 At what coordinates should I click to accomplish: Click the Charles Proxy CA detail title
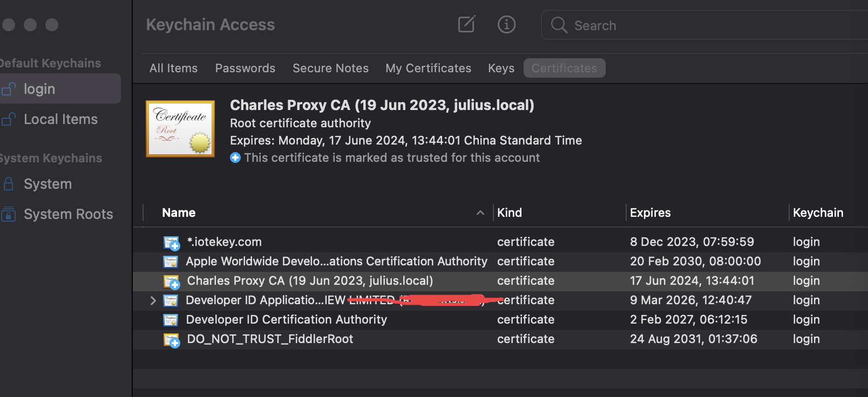click(x=382, y=105)
